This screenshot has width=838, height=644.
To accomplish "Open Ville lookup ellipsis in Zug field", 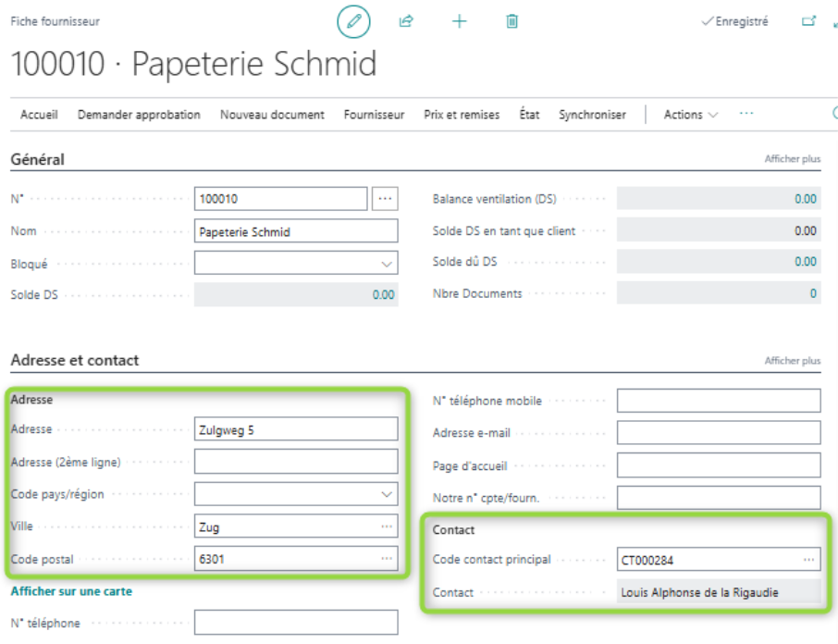I will [387, 527].
